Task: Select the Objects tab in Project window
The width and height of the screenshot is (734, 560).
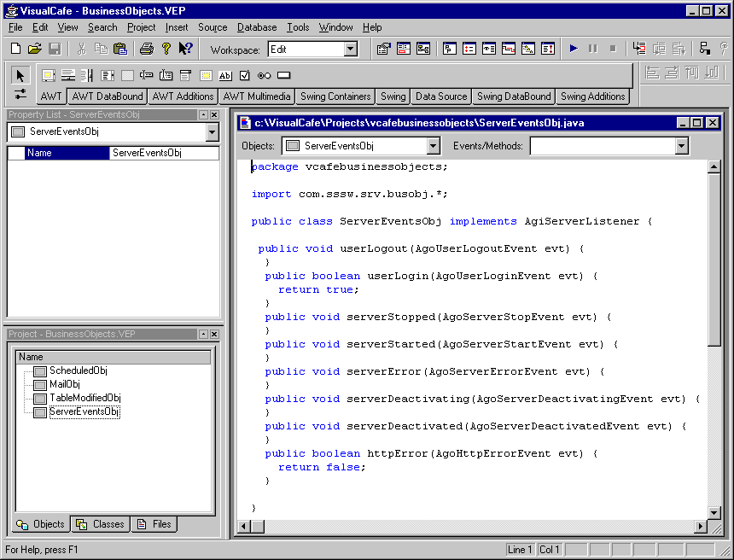Action: click(41, 524)
